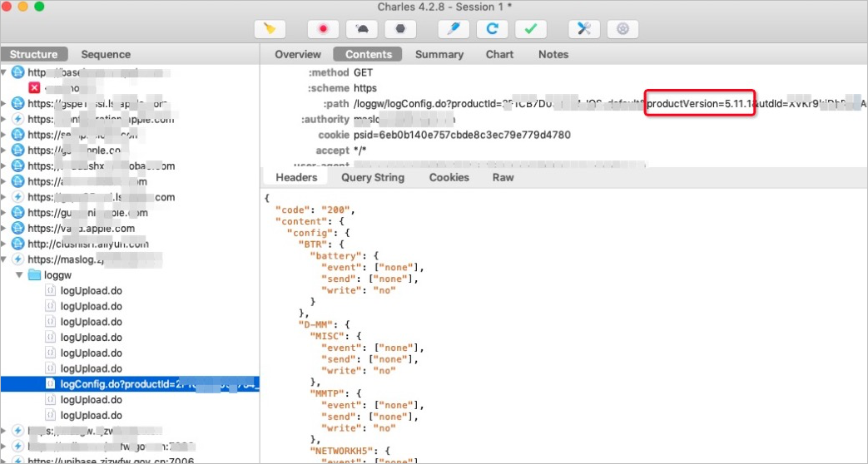Select the http://...aliyun.com host row
This screenshot has height=464, width=868.
point(130,244)
